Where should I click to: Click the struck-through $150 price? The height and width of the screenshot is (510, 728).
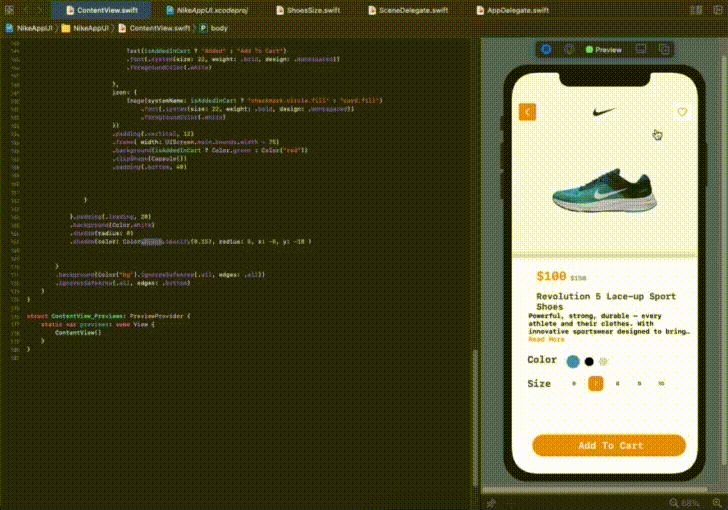[x=578, y=278]
